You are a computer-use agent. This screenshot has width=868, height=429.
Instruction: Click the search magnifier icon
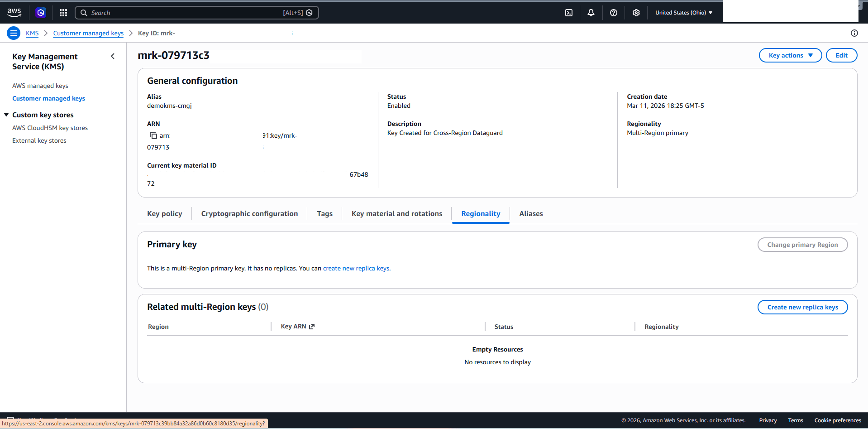click(84, 12)
